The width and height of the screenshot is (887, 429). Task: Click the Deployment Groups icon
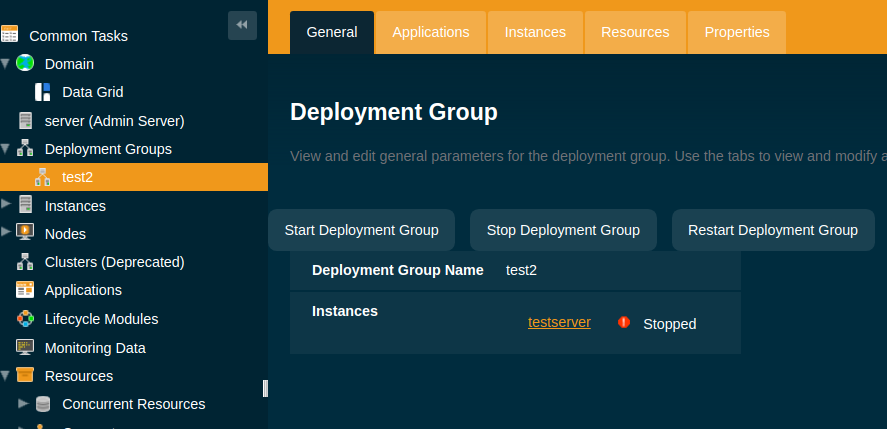click(x=25, y=149)
